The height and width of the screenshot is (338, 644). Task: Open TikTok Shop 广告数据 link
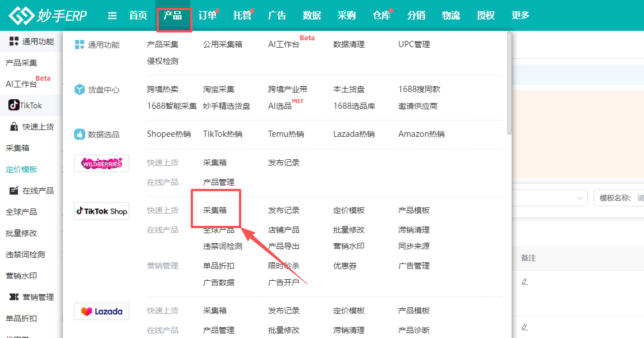(x=219, y=282)
